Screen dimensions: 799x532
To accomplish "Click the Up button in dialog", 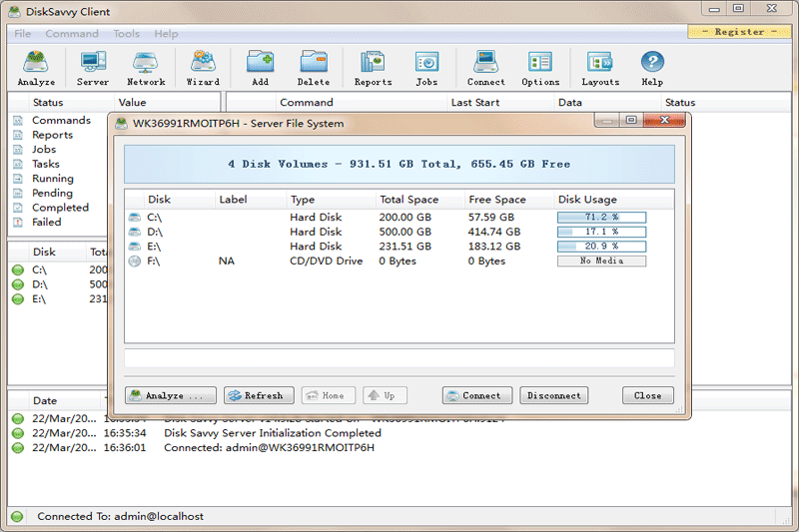I will [385, 395].
